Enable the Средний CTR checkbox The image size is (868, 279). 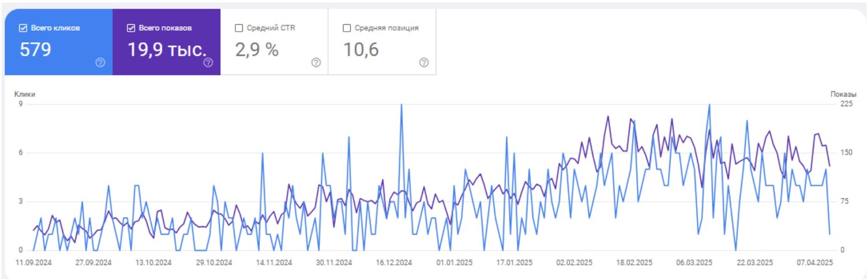[239, 28]
